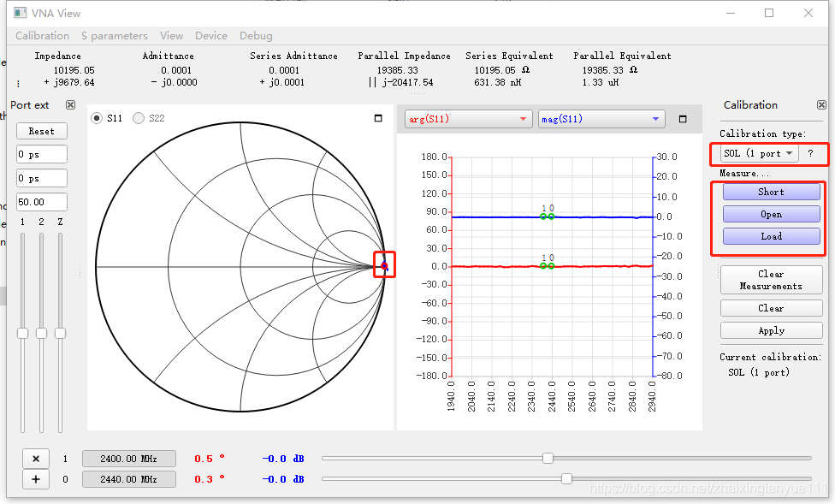
Task: Click the marker 0 phase 0.3 ° reading
Action: tap(210, 479)
